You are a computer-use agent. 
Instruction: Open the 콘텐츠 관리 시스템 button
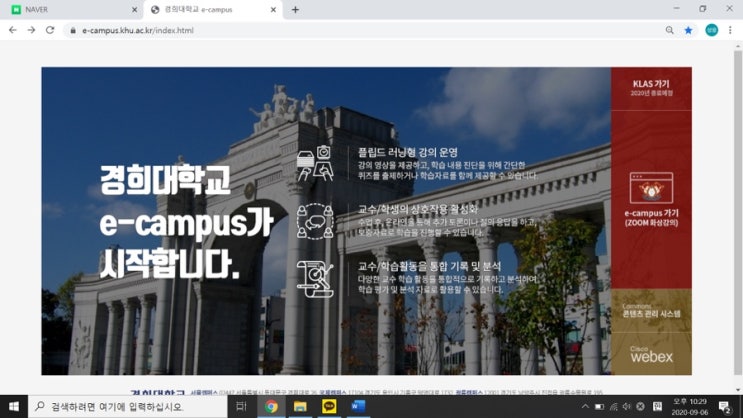(x=651, y=310)
